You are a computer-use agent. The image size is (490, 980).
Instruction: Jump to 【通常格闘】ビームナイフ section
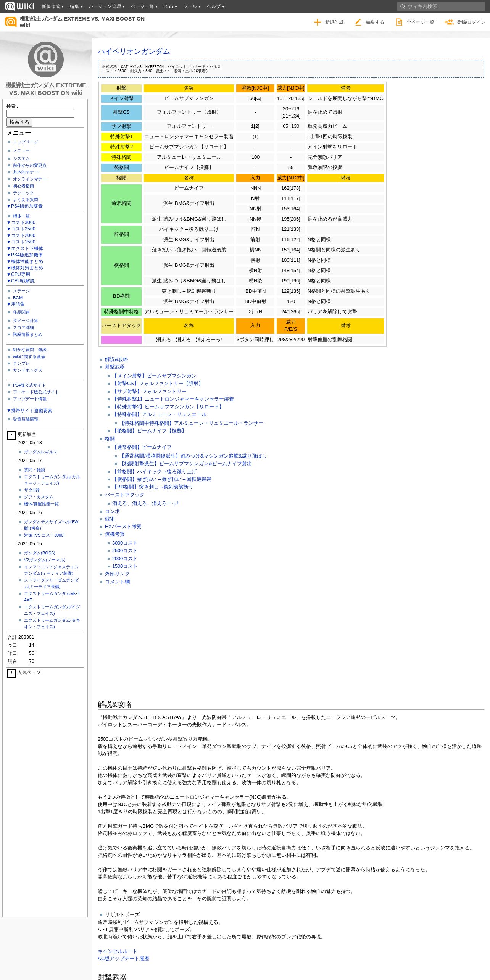point(142,447)
